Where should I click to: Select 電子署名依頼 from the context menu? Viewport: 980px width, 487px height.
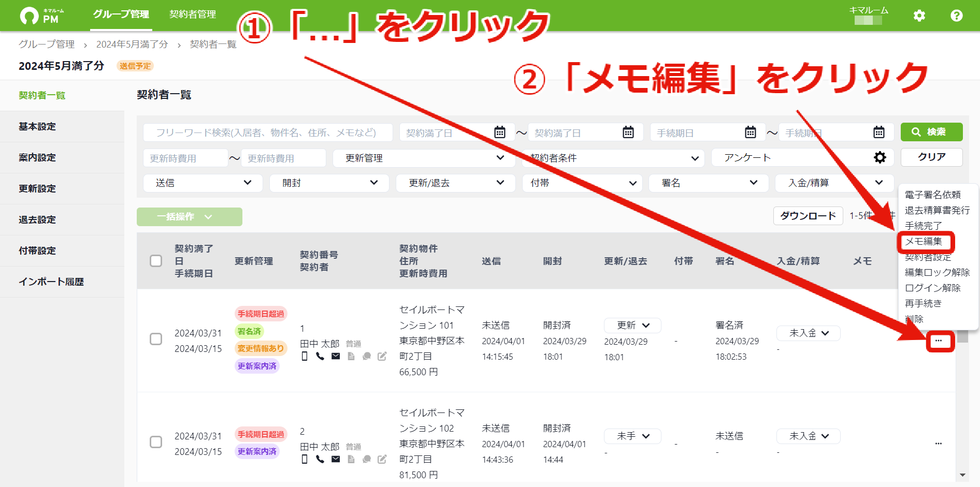(x=933, y=195)
